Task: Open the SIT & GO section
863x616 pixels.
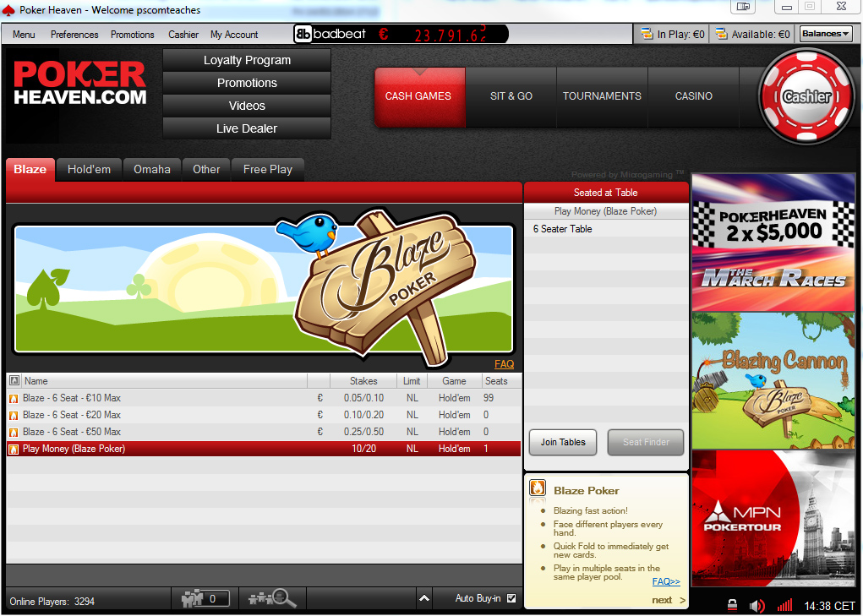Action: tap(511, 97)
